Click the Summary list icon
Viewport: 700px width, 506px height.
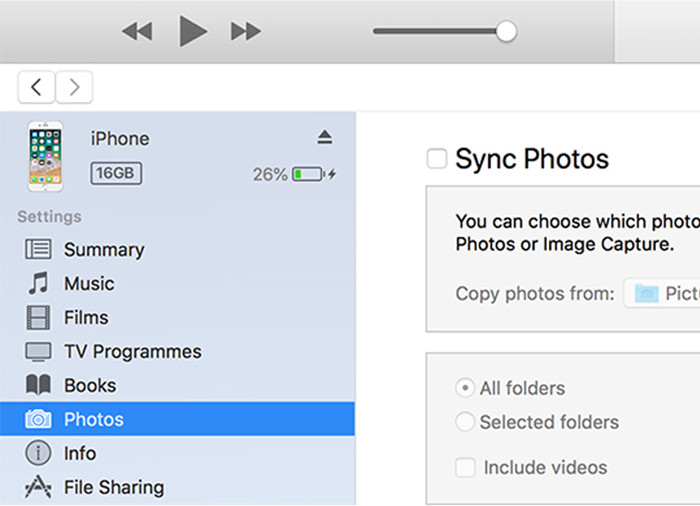(x=38, y=249)
